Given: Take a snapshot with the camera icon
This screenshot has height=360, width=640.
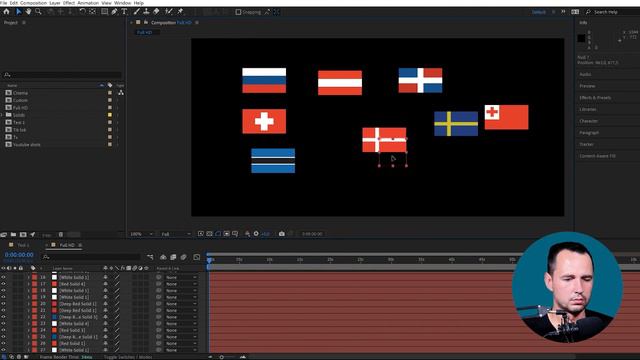Looking at the screenshot, I should [x=282, y=234].
